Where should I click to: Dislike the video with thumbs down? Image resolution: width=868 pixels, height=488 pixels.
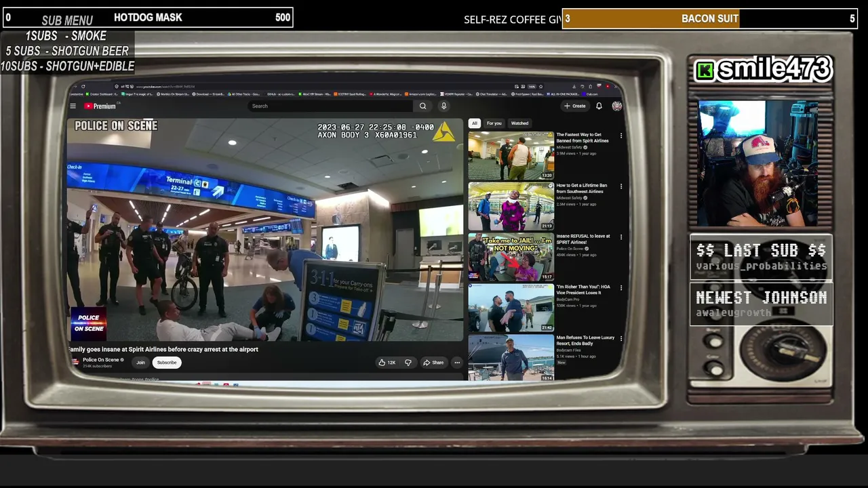click(x=408, y=363)
